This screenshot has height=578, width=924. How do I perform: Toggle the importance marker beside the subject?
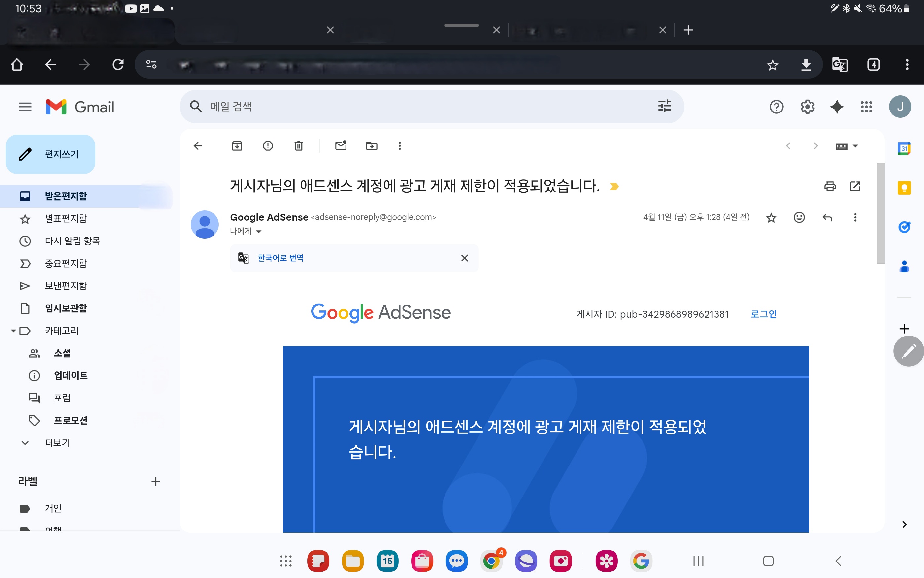(x=614, y=186)
